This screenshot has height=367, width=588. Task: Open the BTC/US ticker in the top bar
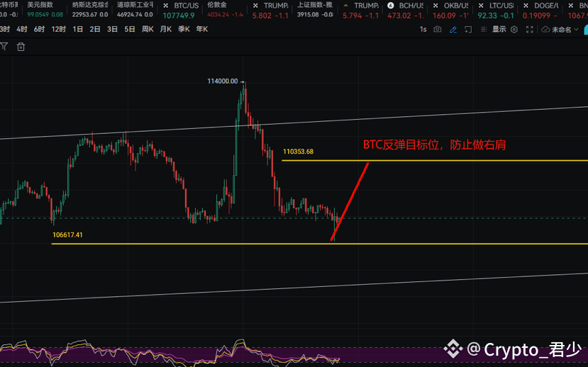pos(182,10)
